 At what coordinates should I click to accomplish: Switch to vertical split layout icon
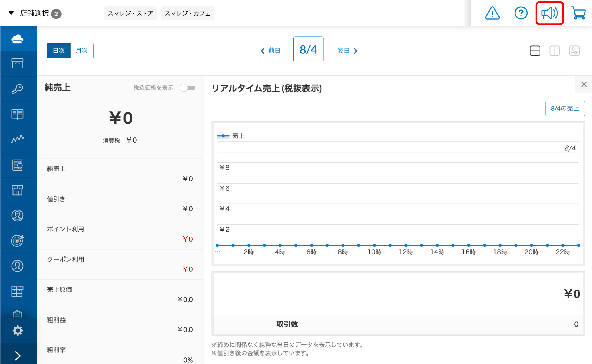pyautogui.click(x=555, y=51)
